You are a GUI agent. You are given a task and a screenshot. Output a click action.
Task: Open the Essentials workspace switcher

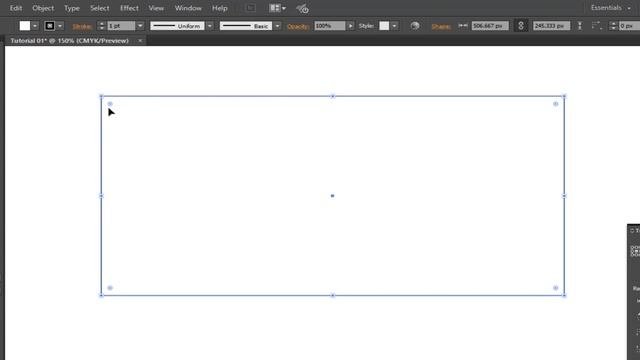coord(611,8)
